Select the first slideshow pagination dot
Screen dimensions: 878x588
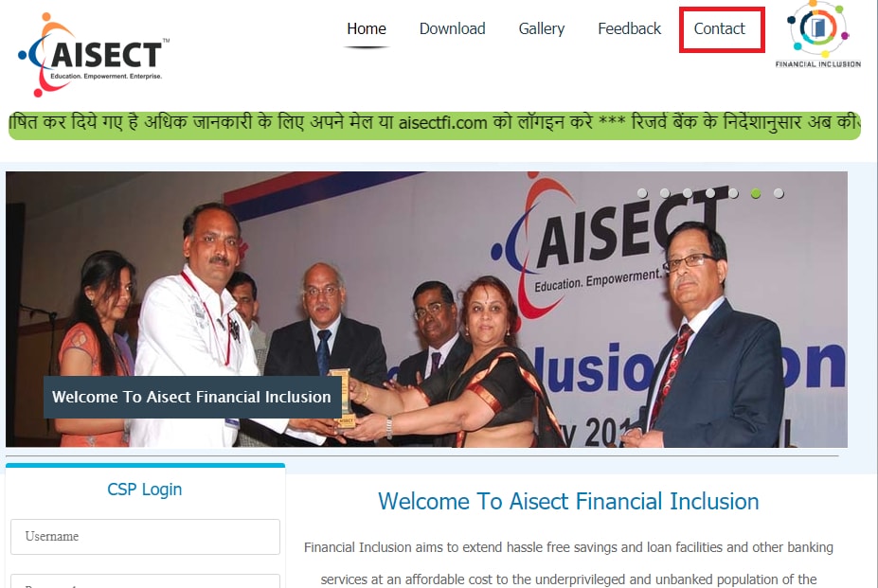pyautogui.click(x=642, y=193)
